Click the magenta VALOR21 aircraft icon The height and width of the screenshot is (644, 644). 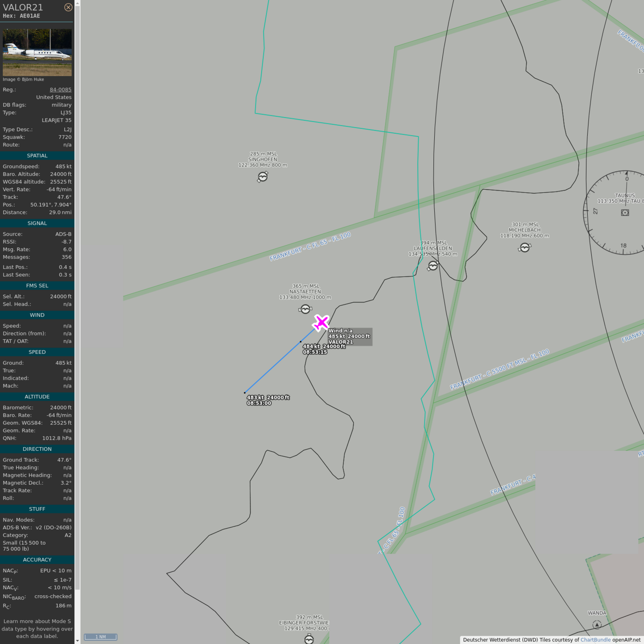coord(321,322)
